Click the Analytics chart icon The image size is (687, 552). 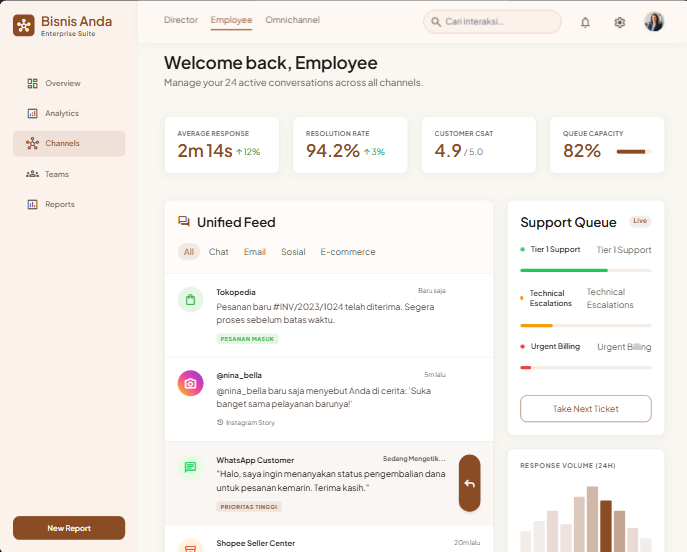coord(32,113)
